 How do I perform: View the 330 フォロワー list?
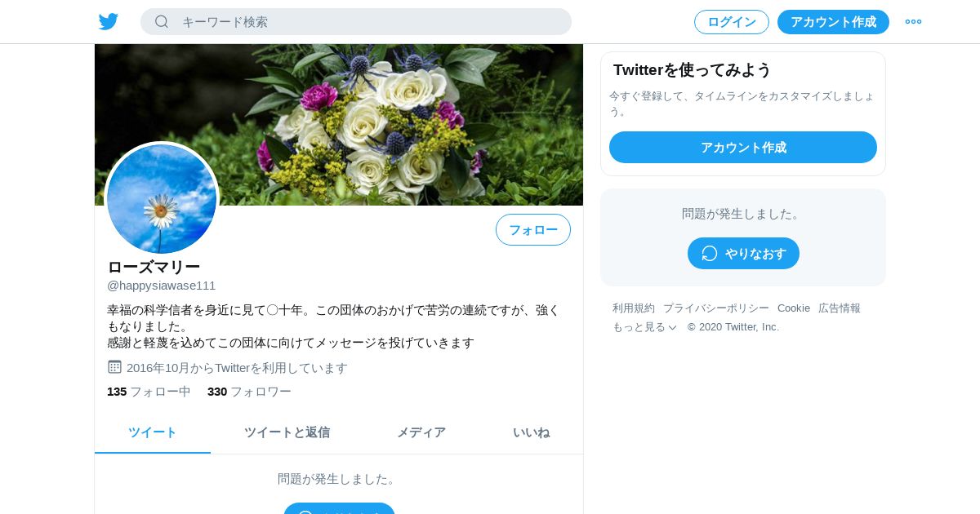(x=249, y=392)
